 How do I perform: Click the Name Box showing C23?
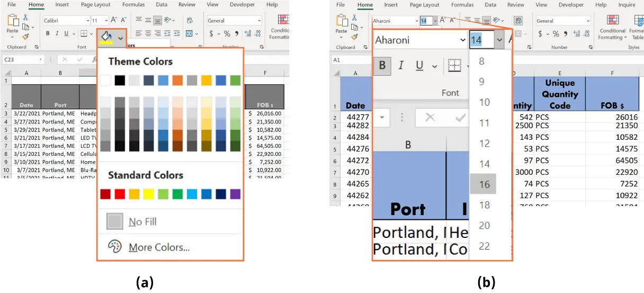click(20, 60)
